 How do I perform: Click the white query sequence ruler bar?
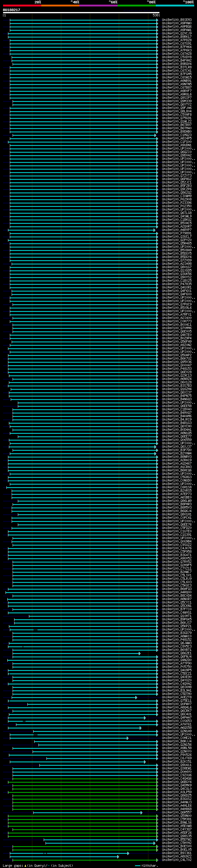(x=81, y=12)
